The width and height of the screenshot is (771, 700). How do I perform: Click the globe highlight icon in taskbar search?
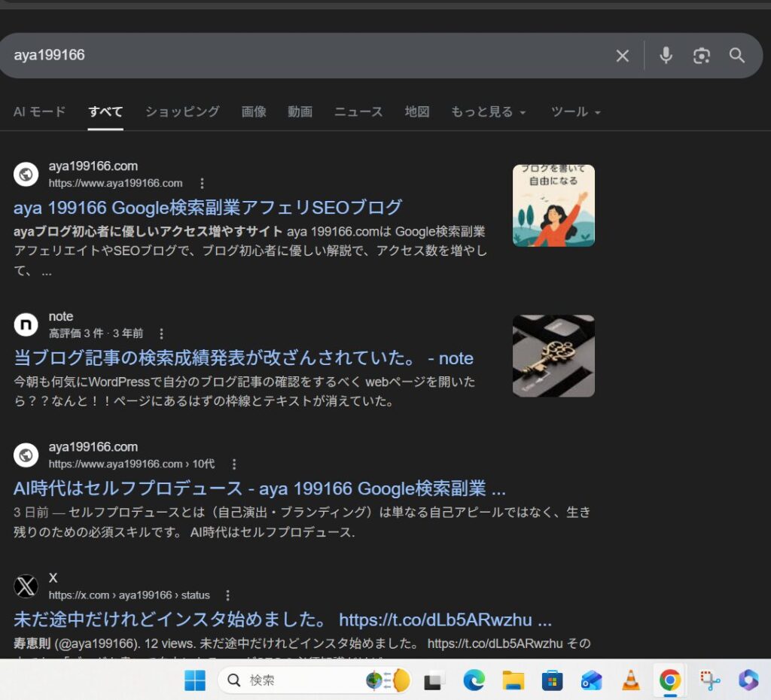pyautogui.click(x=389, y=680)
